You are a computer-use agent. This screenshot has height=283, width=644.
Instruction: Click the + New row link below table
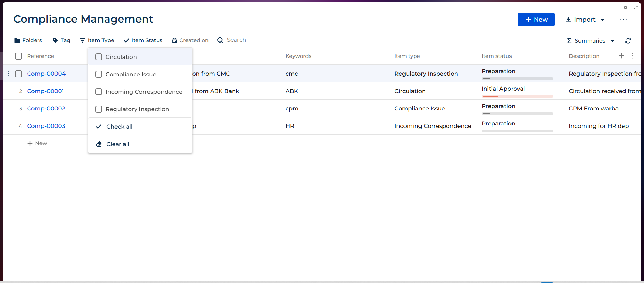click(x=37, y=143)
